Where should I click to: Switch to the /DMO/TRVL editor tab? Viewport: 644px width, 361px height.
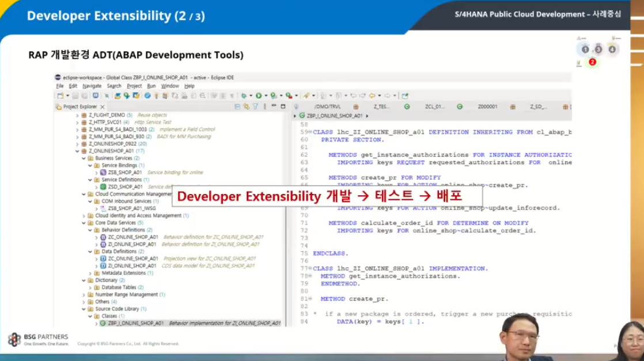pyautogui.click(x=327, y=107)
